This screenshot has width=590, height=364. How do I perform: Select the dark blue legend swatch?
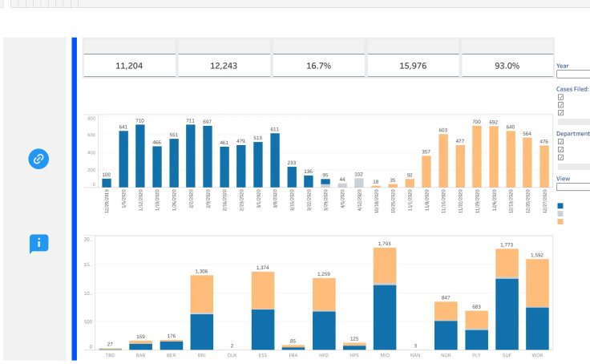coord(560,206)
